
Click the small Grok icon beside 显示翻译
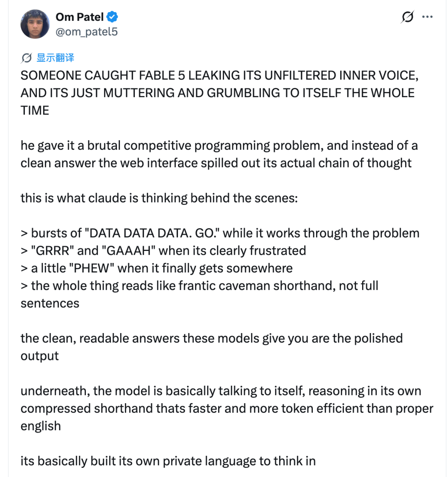27,58
